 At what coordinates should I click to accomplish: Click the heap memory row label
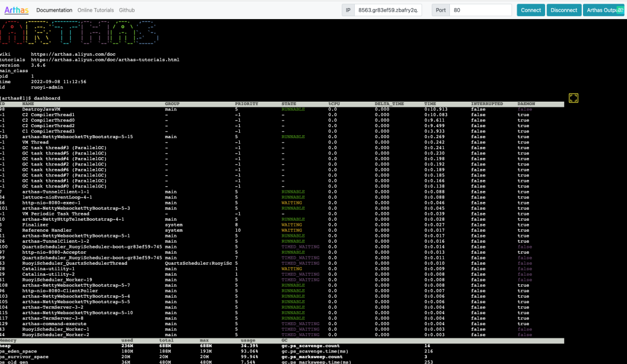pos(6,346)
